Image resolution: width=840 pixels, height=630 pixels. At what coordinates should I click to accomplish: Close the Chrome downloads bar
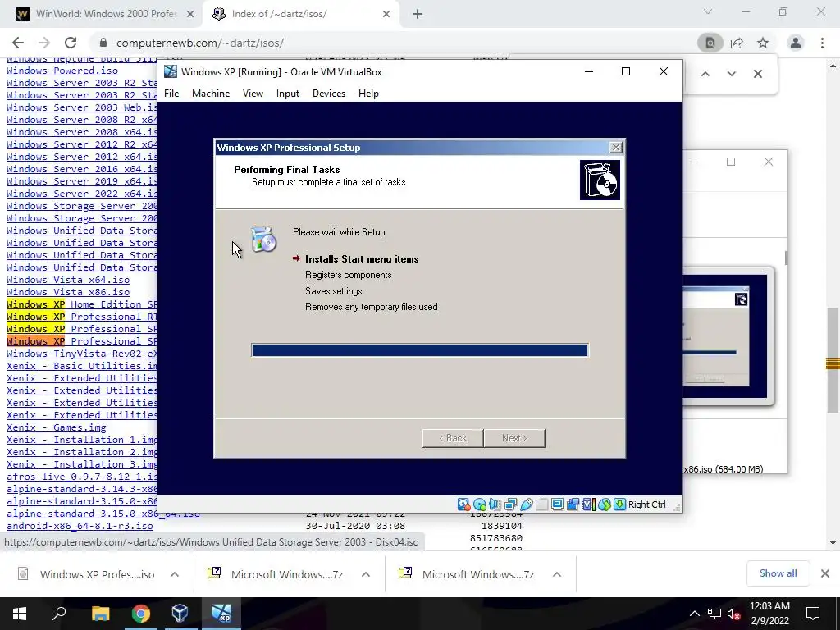click(825, 573)
